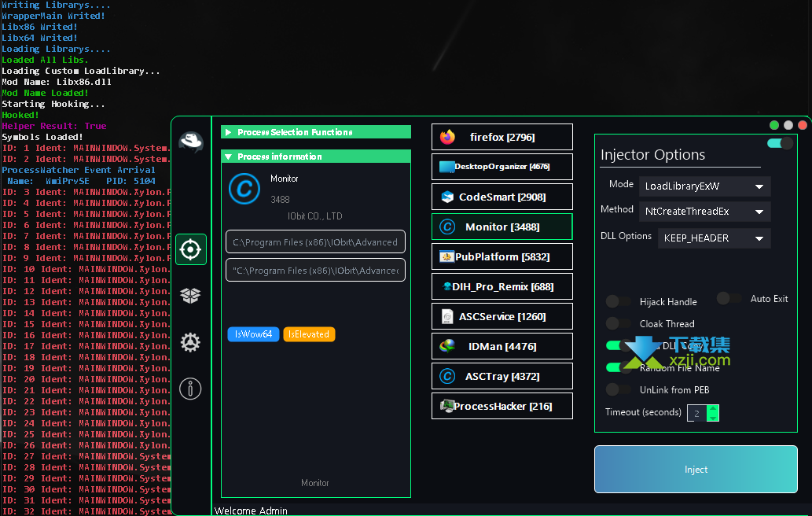Choose DesktopOrganizer [4676] process
This screenshot has height=516, width=812.
coord(502,167)
